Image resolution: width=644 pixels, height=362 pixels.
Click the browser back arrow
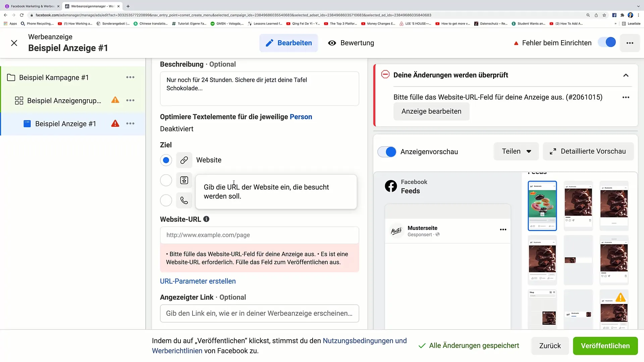5,15
